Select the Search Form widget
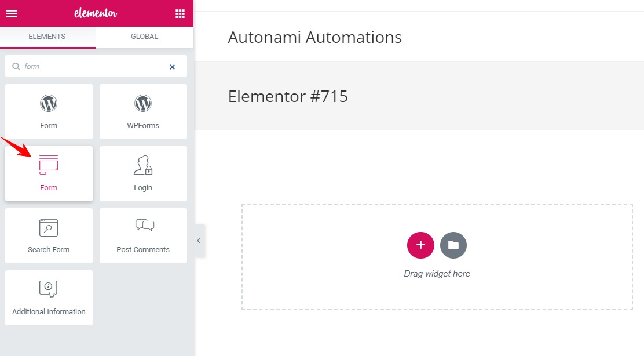The width and height of the screenshot is (644, 356). click(49, 235)
